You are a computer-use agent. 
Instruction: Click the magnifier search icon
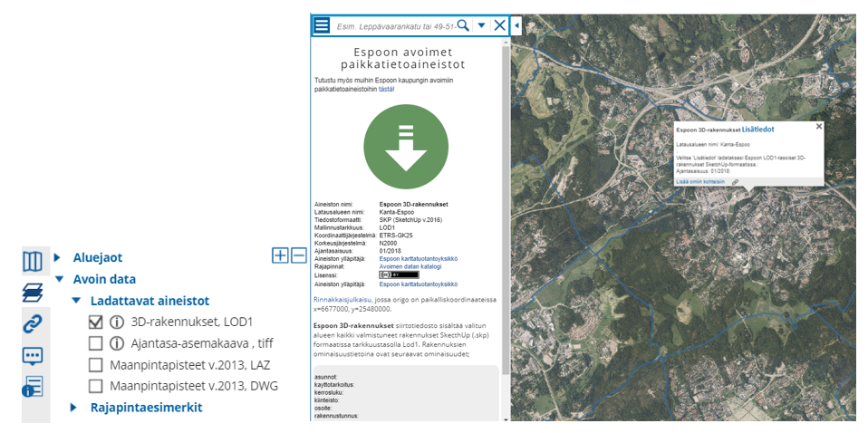point(463,25)
